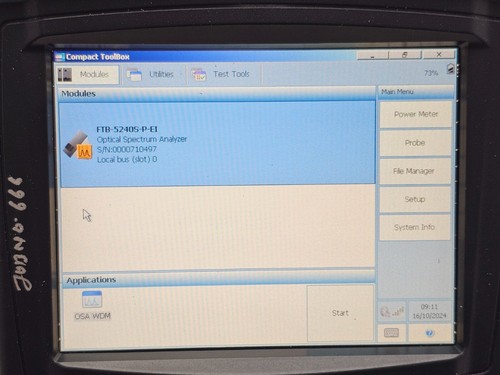Click the date and time display
Viewport: 500px width, 375px height.
click(429, 311)
